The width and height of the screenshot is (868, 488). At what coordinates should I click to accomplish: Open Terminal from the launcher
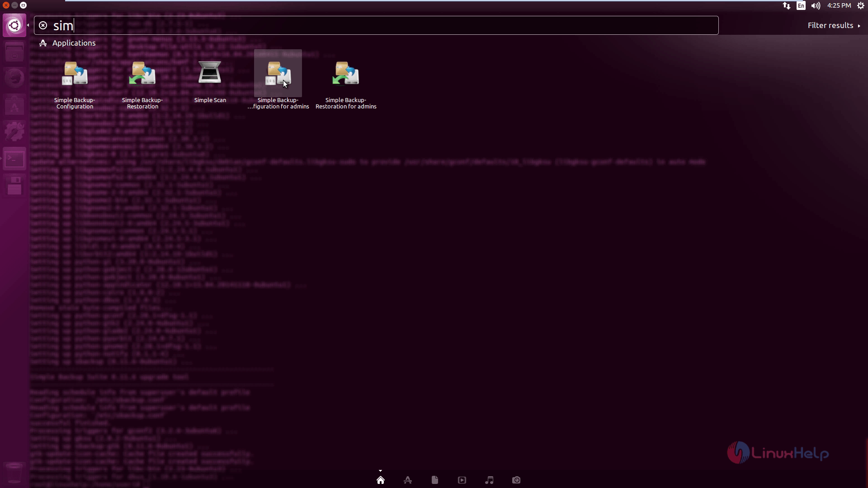[x=14, y=159]
